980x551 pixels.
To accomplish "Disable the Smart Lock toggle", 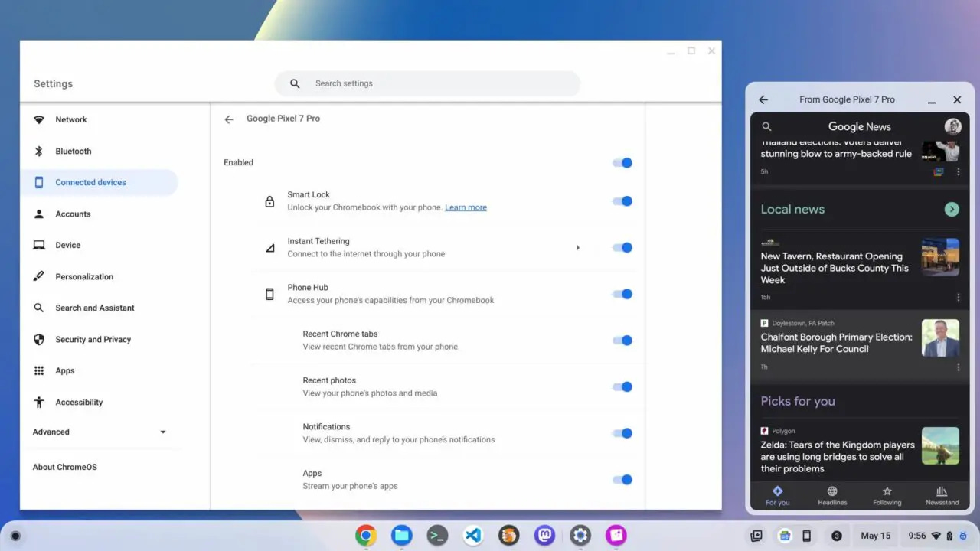I will [x=622, y=201].
